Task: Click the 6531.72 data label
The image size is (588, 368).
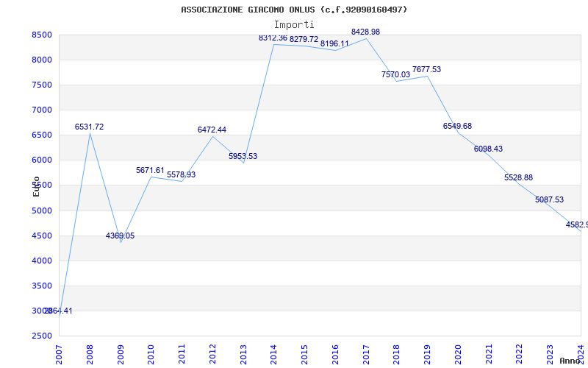Action: coord(89,127)
